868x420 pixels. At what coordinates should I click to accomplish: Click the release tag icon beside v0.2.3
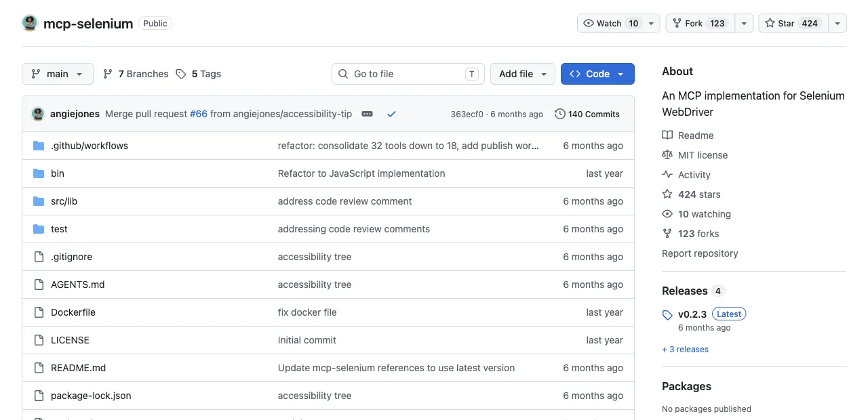[667, 315]
